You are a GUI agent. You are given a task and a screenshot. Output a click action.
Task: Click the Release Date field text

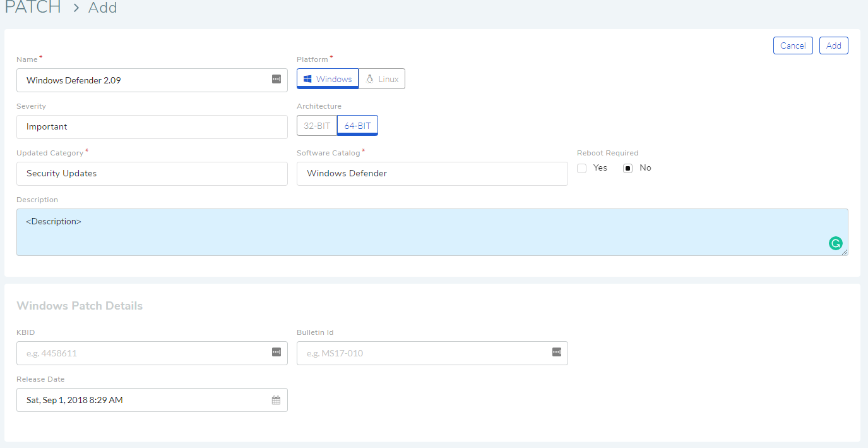click(74, 400)
